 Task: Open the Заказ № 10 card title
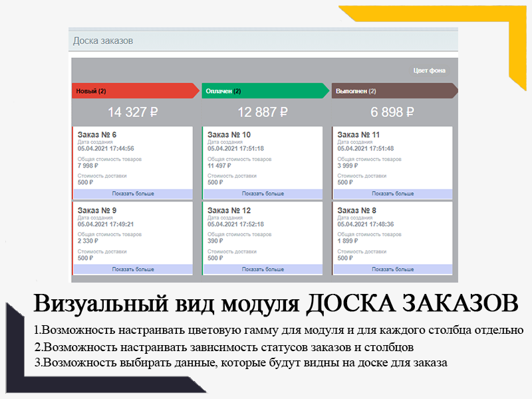pos(229,135)
